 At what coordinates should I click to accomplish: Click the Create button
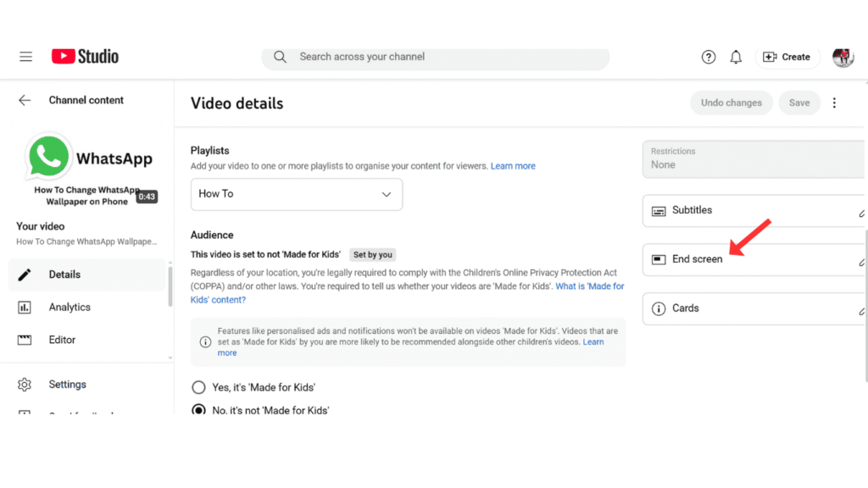(x=787, y=57)
